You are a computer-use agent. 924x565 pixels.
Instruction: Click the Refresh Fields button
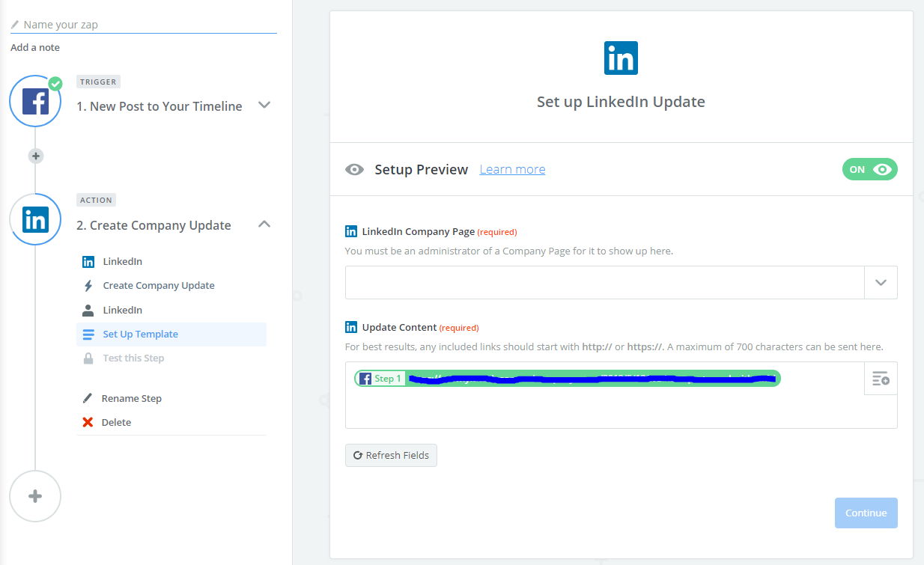tap(391, 455)
